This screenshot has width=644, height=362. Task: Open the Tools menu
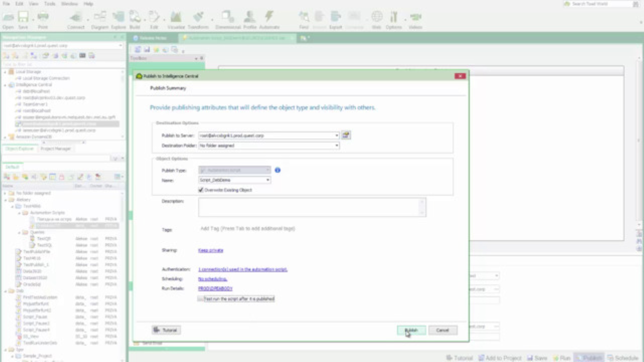pyautogui.click(x=49, y=4)
